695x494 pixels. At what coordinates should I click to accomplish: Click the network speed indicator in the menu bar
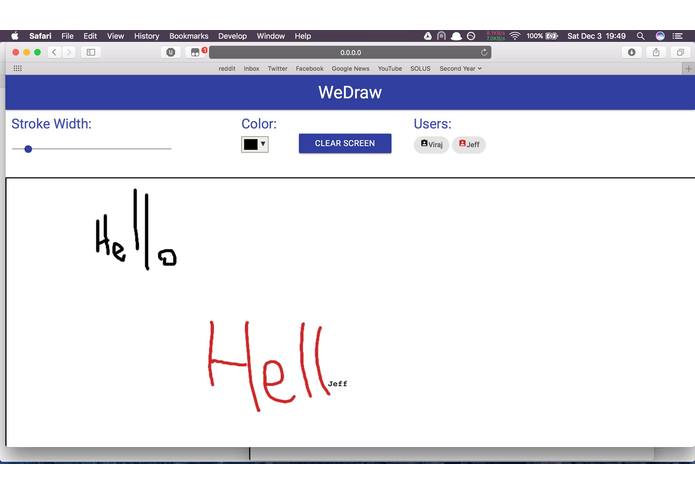click(x=496, y=36)
